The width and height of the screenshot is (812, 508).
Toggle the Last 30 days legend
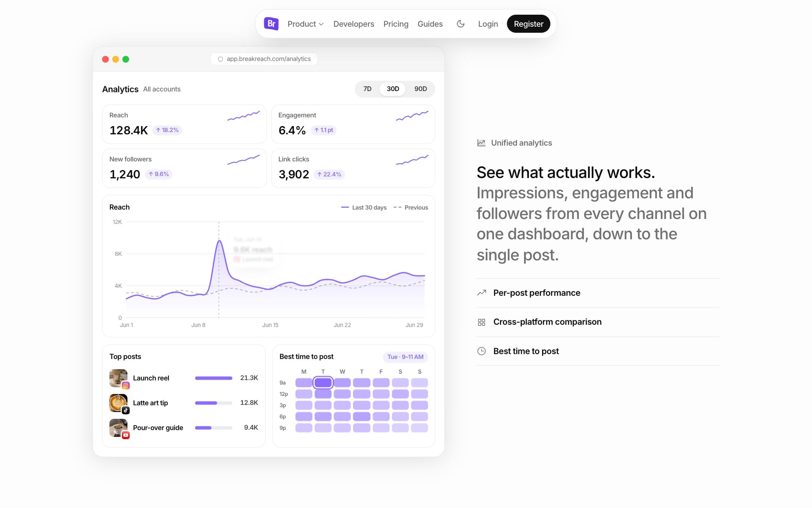364,207
